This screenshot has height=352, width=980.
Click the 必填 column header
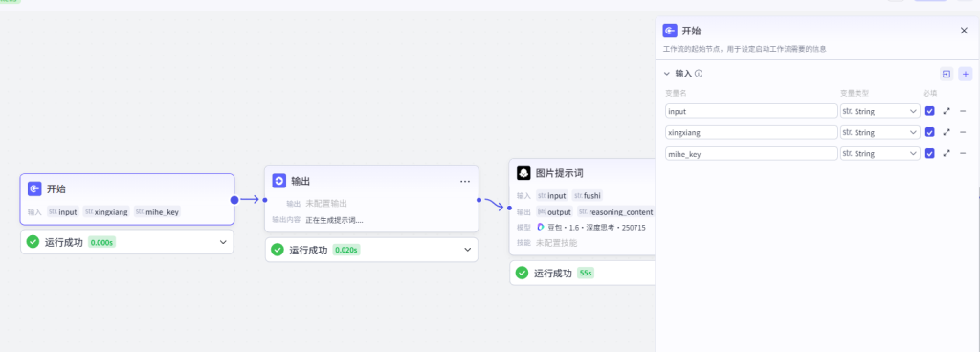point(930,93)
